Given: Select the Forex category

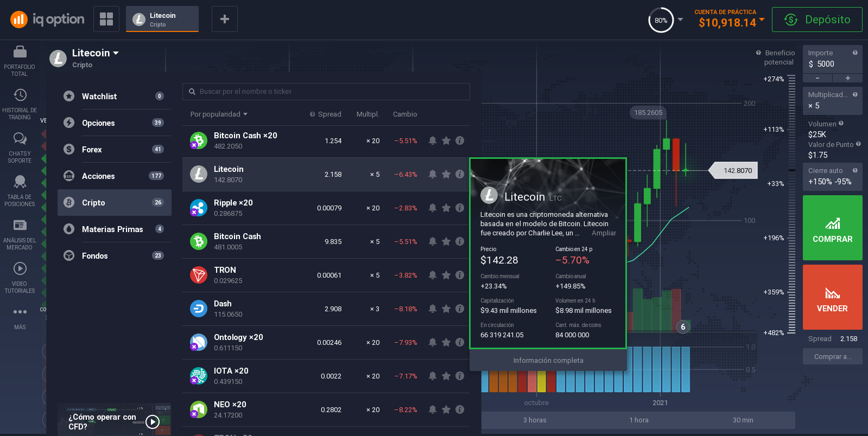Looking at the screenshot, I should click(115, 149).
